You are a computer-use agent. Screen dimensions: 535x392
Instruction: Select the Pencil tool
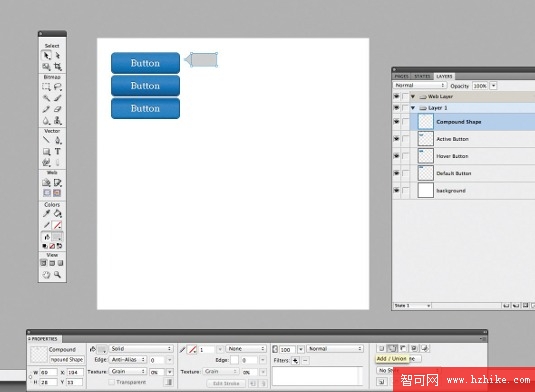[x=46, y=109]
